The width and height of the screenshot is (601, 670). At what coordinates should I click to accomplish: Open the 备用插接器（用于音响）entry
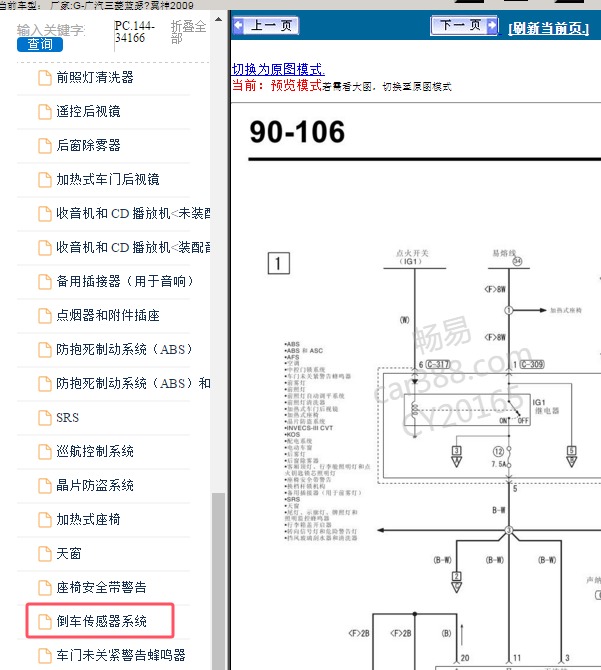point(125,281)
